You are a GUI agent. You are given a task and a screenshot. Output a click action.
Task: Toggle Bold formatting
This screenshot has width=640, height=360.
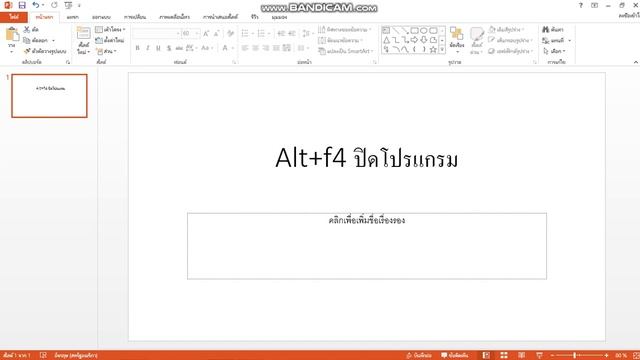pos(138,48)
